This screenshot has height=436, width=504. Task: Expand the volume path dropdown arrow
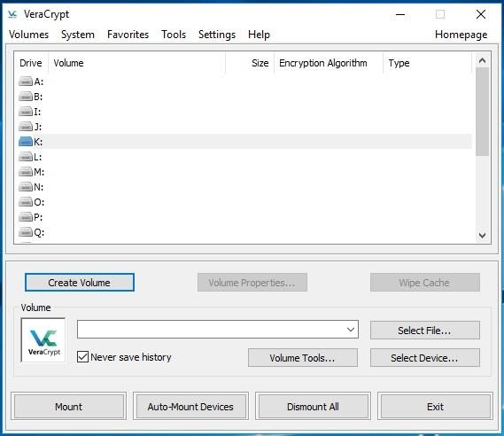tap(351, 330)
